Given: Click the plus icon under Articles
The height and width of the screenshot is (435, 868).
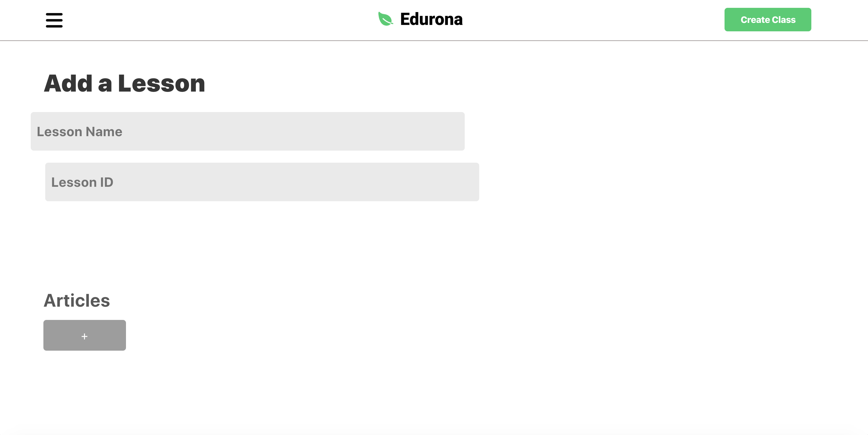Looking at the screenshot, I should tap(85, 336).
